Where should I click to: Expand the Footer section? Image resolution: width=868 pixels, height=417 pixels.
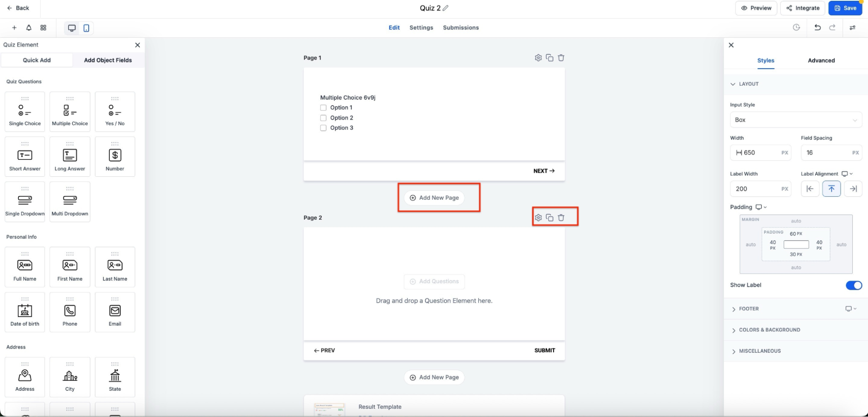pyautogui.click(x=749, y=309)
